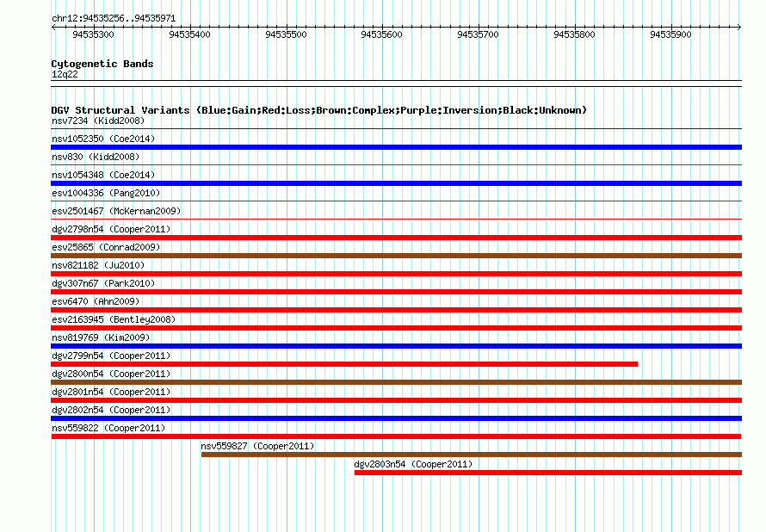Select the blue bar under nsv1054348
This screenshot has height=532, width=766.
coord(396,183)
